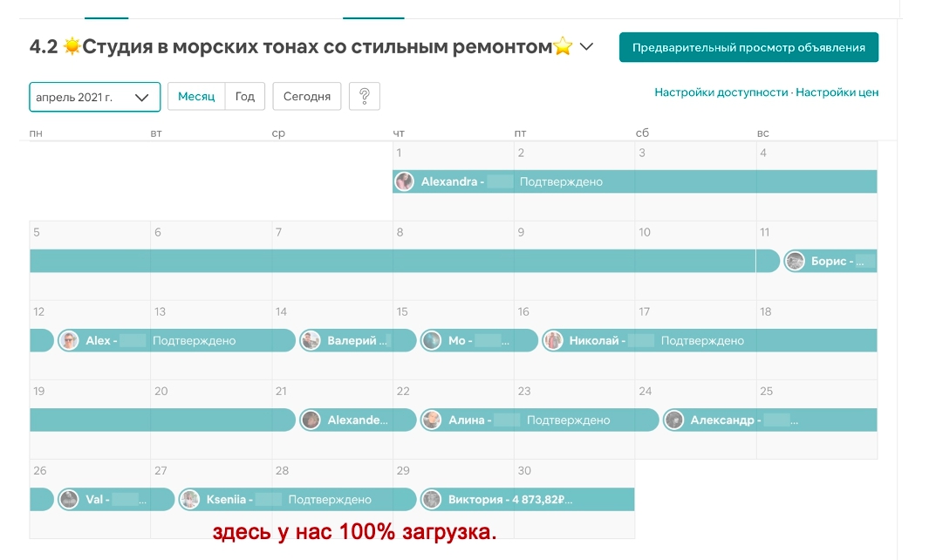Click Alexandra's guest avatar on April 1
The image size is (936, 560).
(404, 181)
